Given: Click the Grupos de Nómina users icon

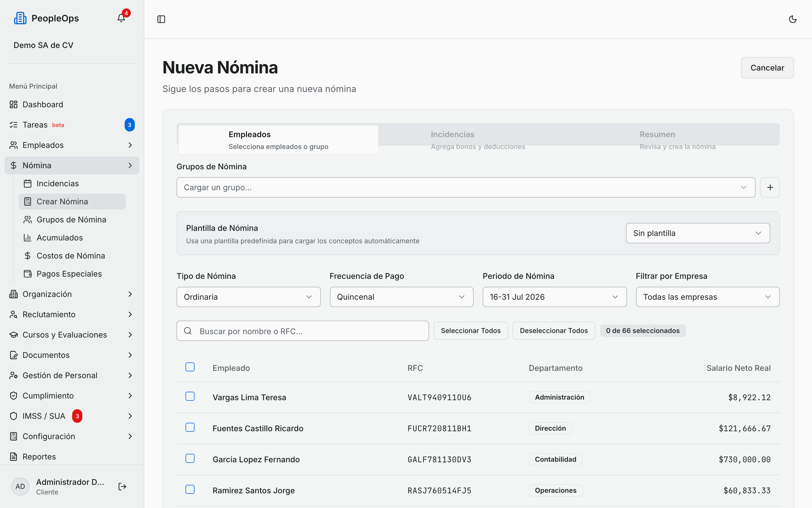Looking at the screenshot, I should (28, 220).
